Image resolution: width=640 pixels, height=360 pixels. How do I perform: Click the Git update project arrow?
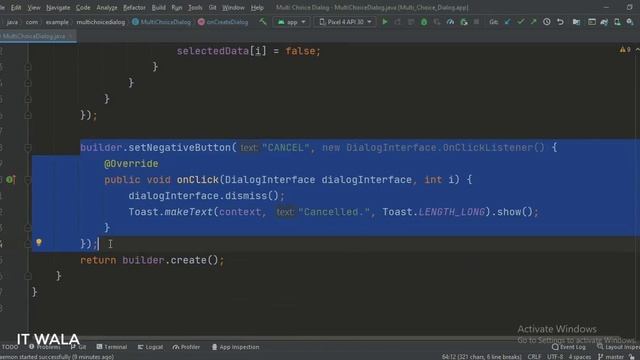508,22
